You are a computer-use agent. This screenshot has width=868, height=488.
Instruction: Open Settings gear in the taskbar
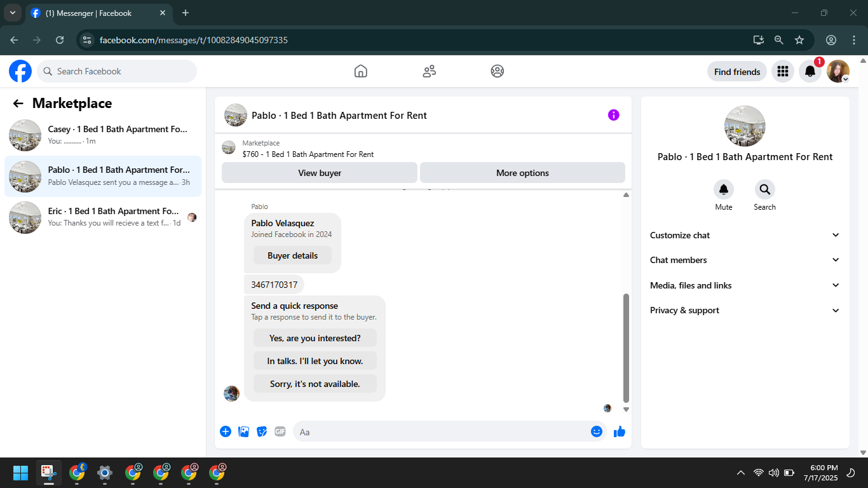point(105,473)
